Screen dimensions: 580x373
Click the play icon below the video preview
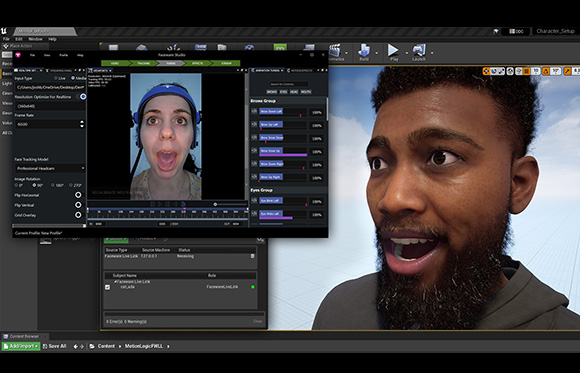pos(160,204)
